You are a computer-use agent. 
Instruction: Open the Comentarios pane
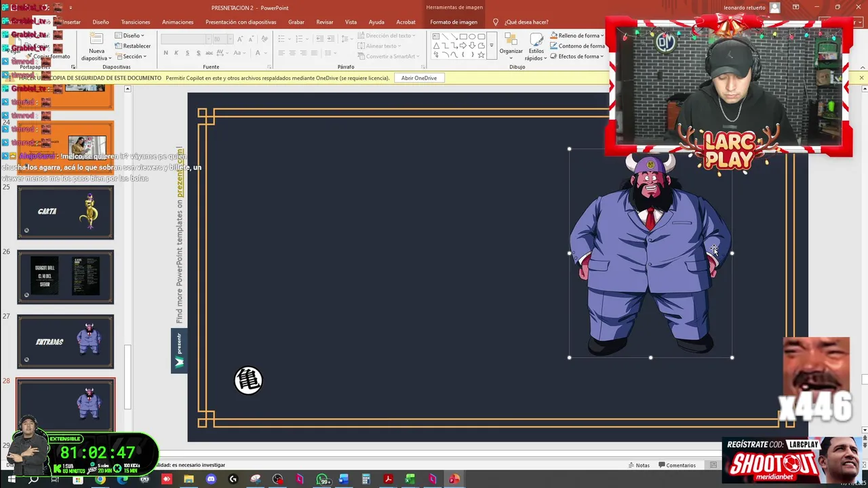point(676,465)
